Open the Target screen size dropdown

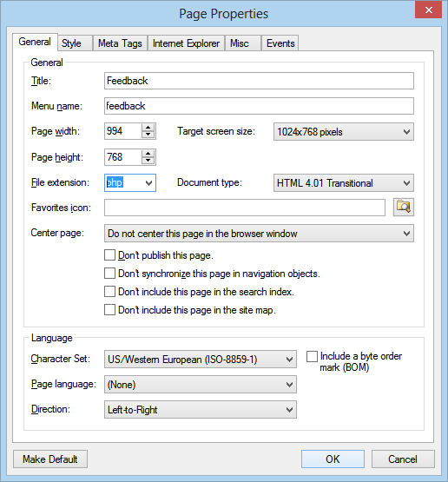pyautogui.click(x=344, y=132)
